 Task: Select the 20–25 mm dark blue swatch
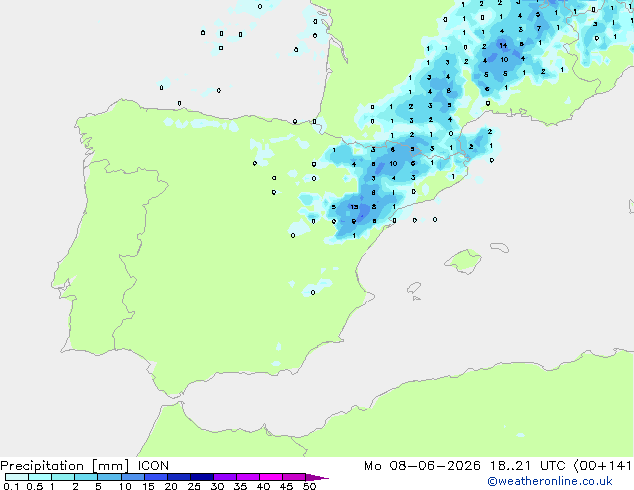click(179, 477)
